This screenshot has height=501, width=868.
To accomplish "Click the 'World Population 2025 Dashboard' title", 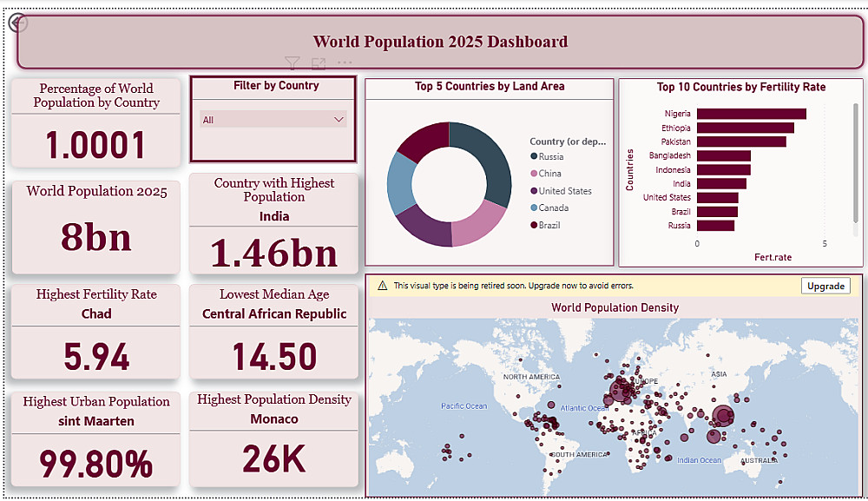I will [x=440, y=42].
